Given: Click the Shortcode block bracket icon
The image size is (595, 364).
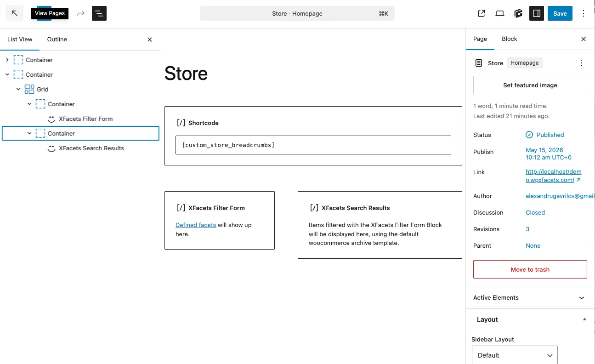Looking at the screenshot, I should pyautogui.click(x=181, y=123).
